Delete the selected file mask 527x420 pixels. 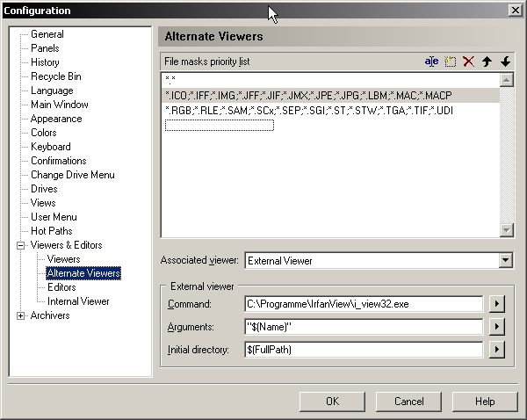[x=468, y=62]
